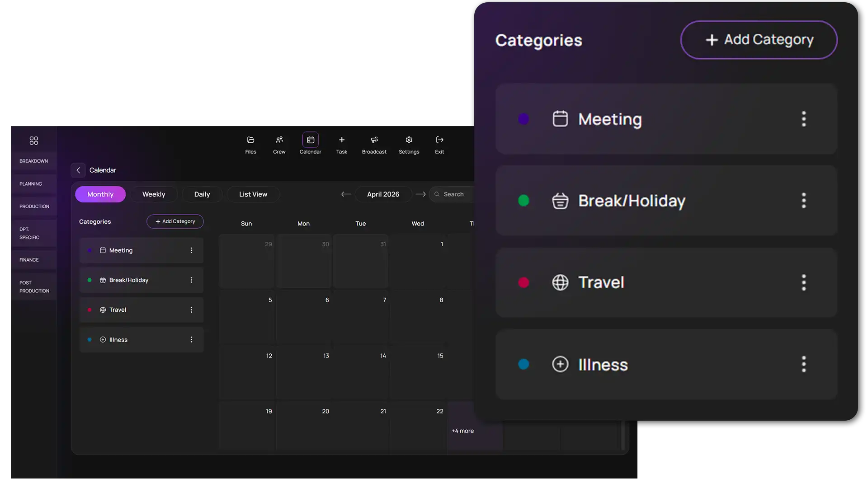The image size is (868, 488).
Task: Click the Meeting calendar icon in enlarged panel
Action: [560, 119]
